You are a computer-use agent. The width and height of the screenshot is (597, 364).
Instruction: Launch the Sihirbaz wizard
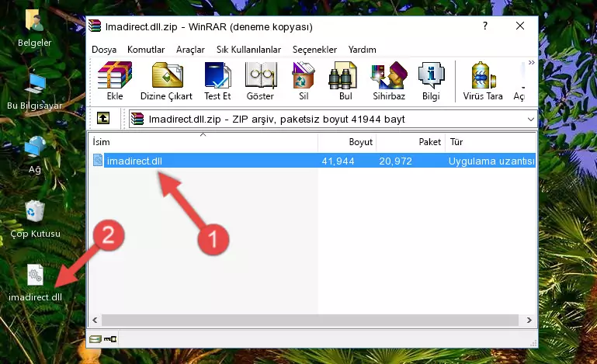coord(389,81)
